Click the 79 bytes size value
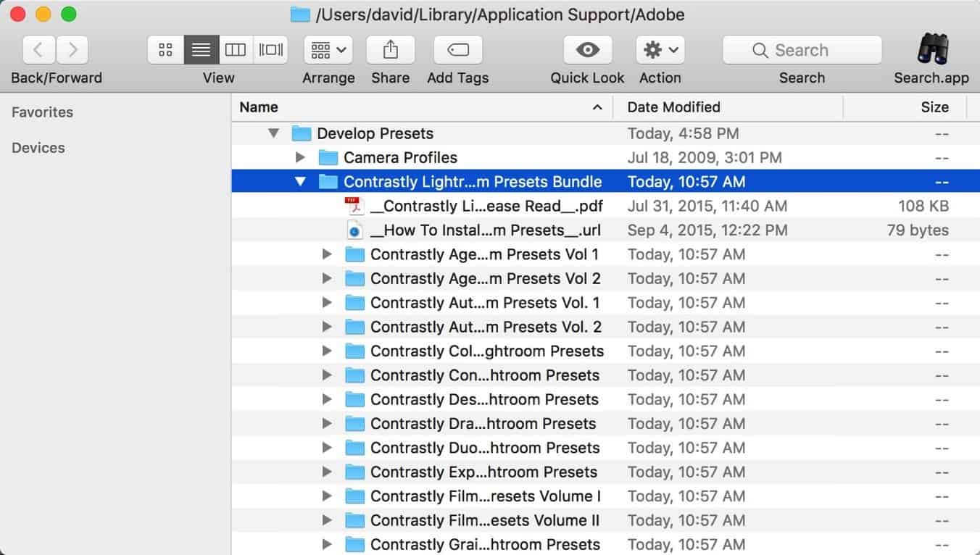Viewport: 980px width, 555px height. (918, 230)
